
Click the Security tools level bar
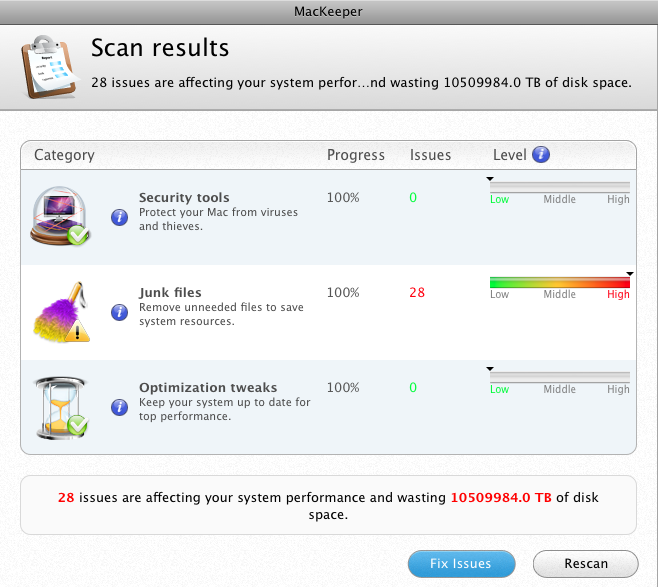point(559,187)
